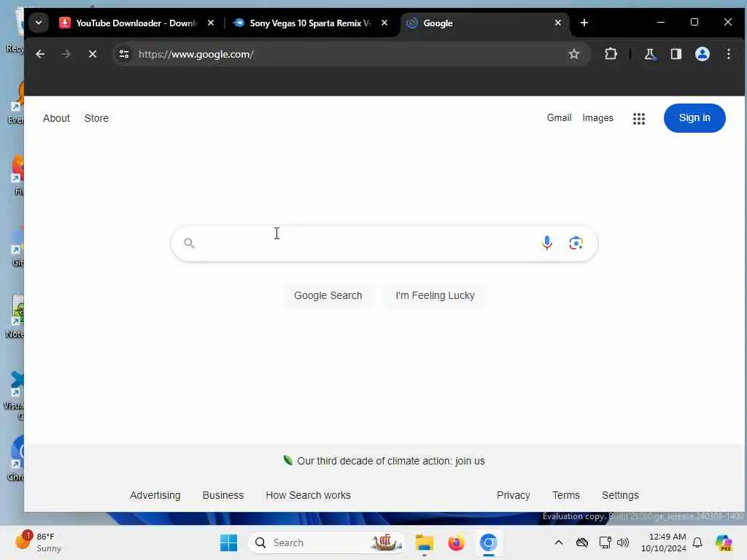Viewport: 747px width, 560px height.
Task: Close the Google tab
Action: pyautogui.click(x=558, y=23)
